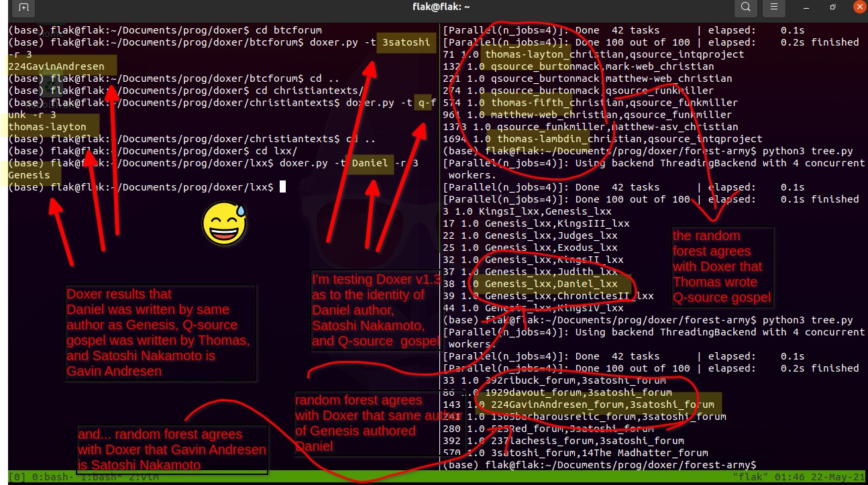
Task: Click row 32 Genesis_lxx,KingsII_lxx
Action: (x=533, y=260)
